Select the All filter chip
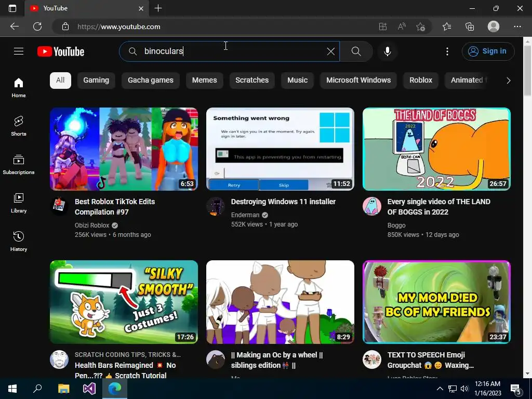 click(60, 81)
